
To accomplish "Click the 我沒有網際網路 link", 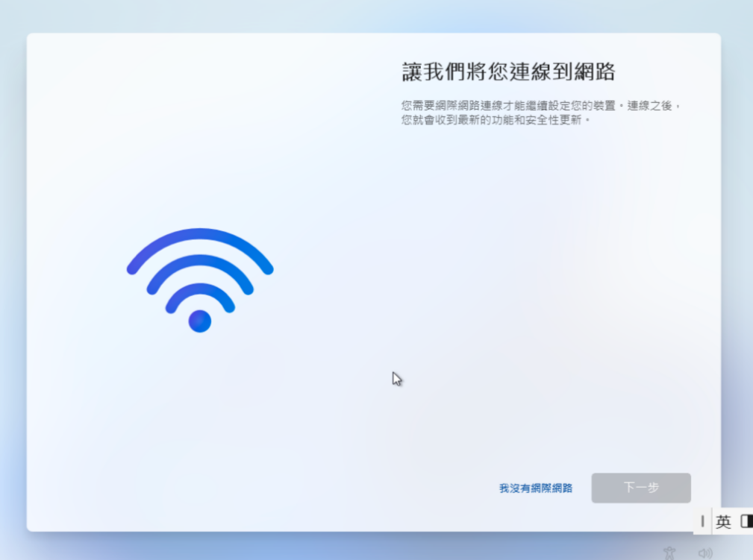I will tap(535, 488).
